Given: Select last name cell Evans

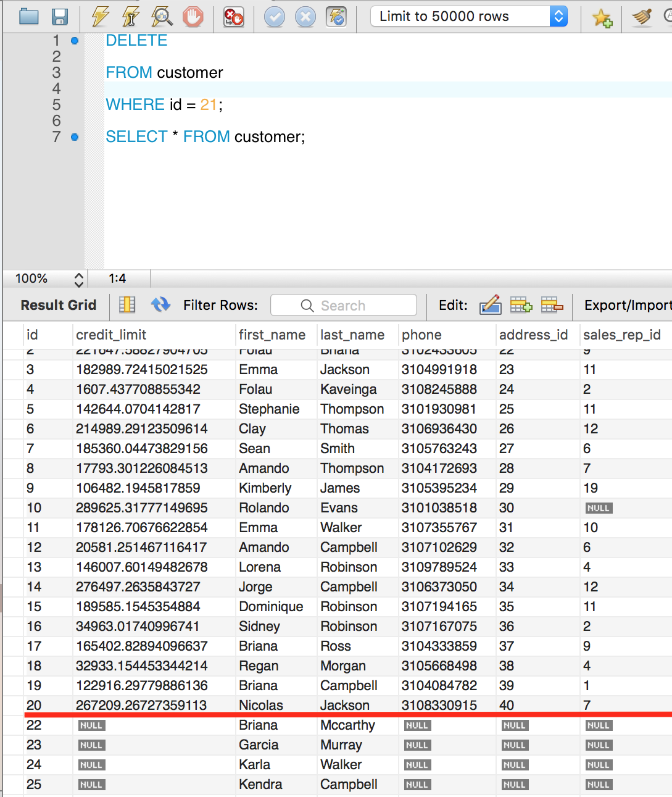Looking at the screenshot, I should [339, 507].
